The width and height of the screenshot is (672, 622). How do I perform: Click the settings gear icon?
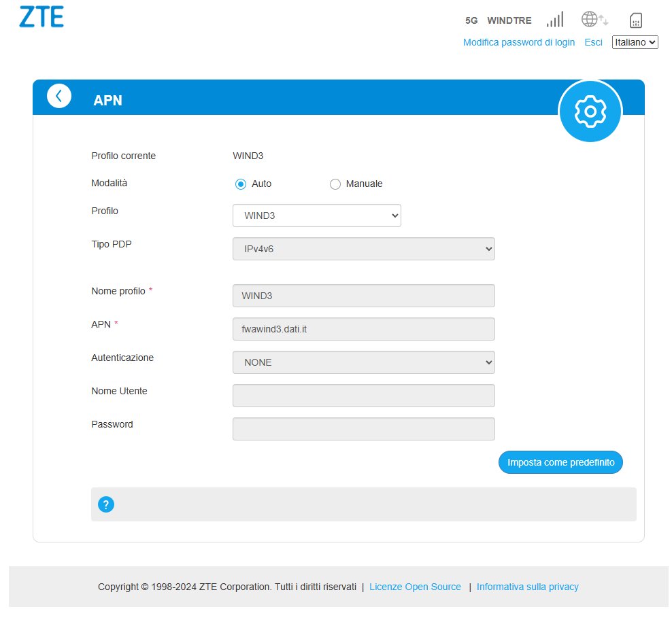coord(590,111)
